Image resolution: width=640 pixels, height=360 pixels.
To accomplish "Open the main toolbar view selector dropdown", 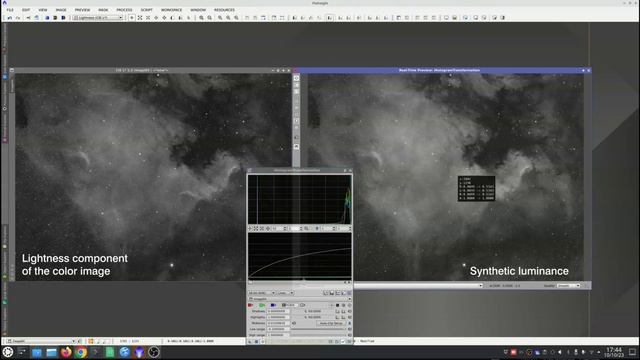I will [98, 18].
